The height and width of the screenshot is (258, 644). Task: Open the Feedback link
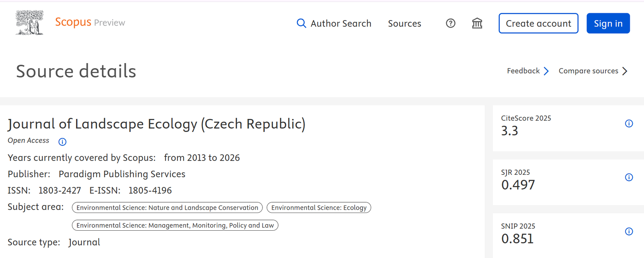pos(523,71)
